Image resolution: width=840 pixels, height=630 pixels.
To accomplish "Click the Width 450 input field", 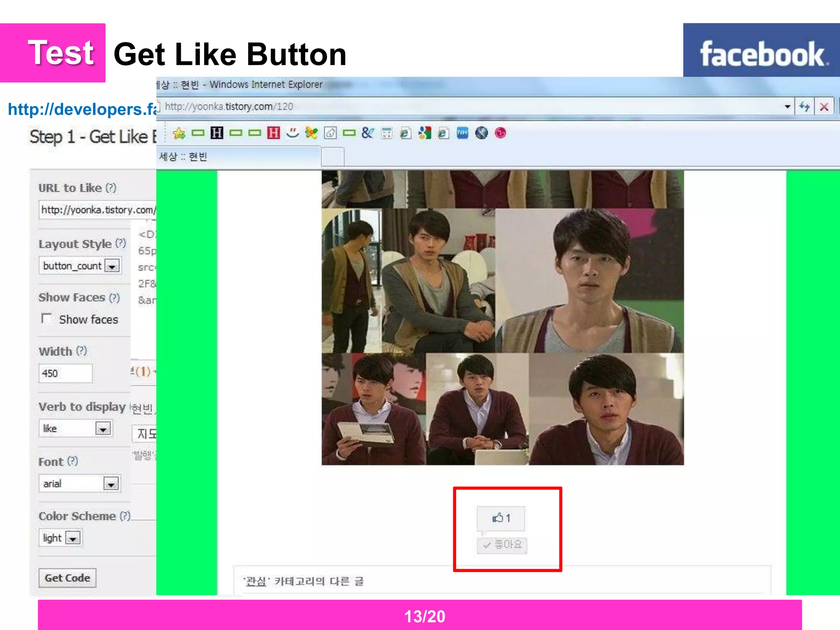I will pyautogui.click(x=66, y=373).
